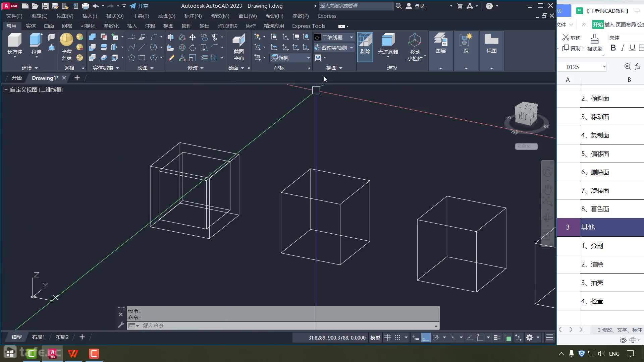
Task: Click the search magnifier icon in title bar
Action: tap(398, 6)
